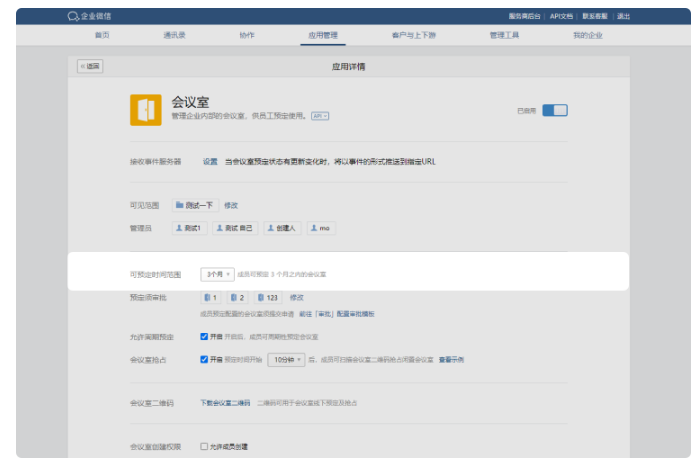Select the 创建人 administrator tag
This screenshot has height=468, width=697.
pos(282,228)
